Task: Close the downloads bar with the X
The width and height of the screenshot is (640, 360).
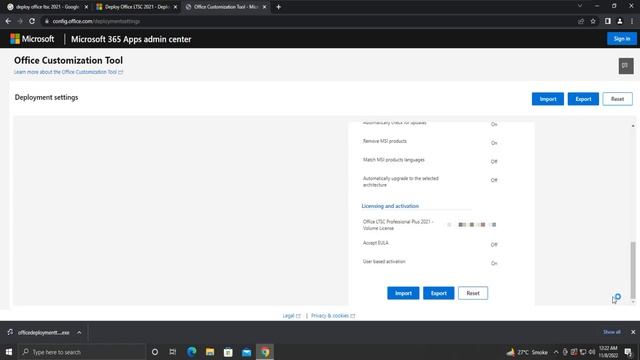Action: (633, 332)
